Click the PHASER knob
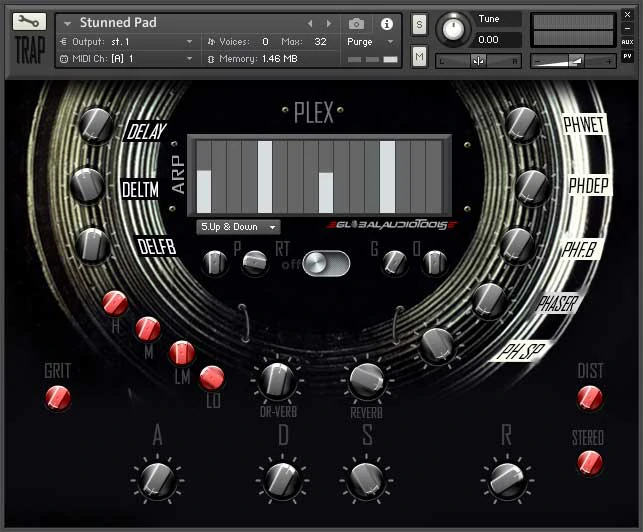This screenshot has height=532, width=643. coord(489,301)
